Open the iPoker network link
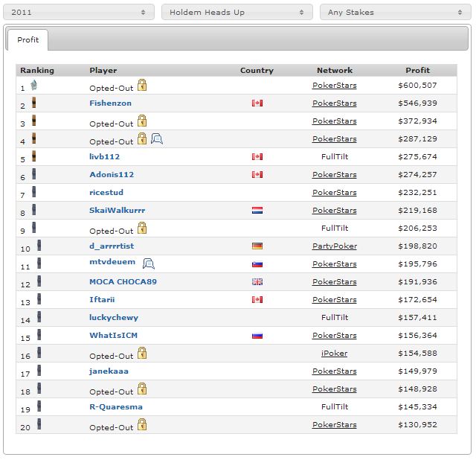Image resolution: width=476 pixels, height=460 pixels. 335,354
